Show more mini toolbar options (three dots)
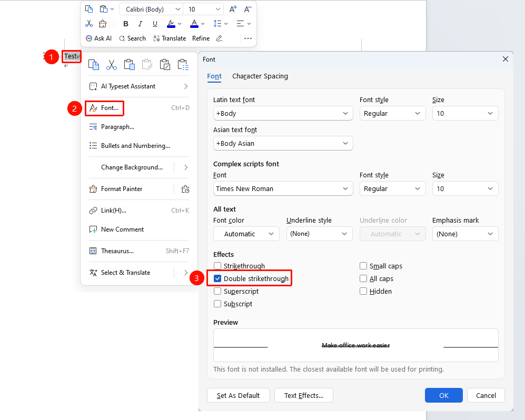This screenshot has height=420, width=525. (x=248, y=38)
